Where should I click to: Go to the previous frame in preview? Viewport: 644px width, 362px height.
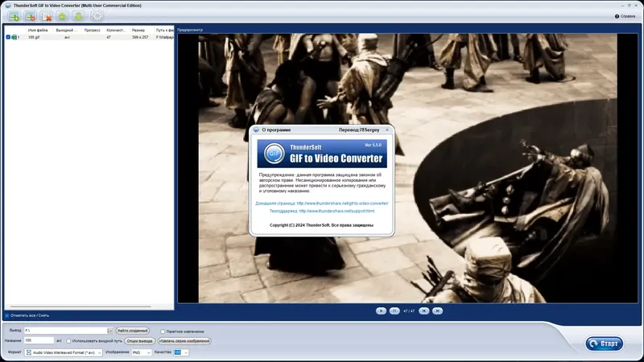coord(424,311)
